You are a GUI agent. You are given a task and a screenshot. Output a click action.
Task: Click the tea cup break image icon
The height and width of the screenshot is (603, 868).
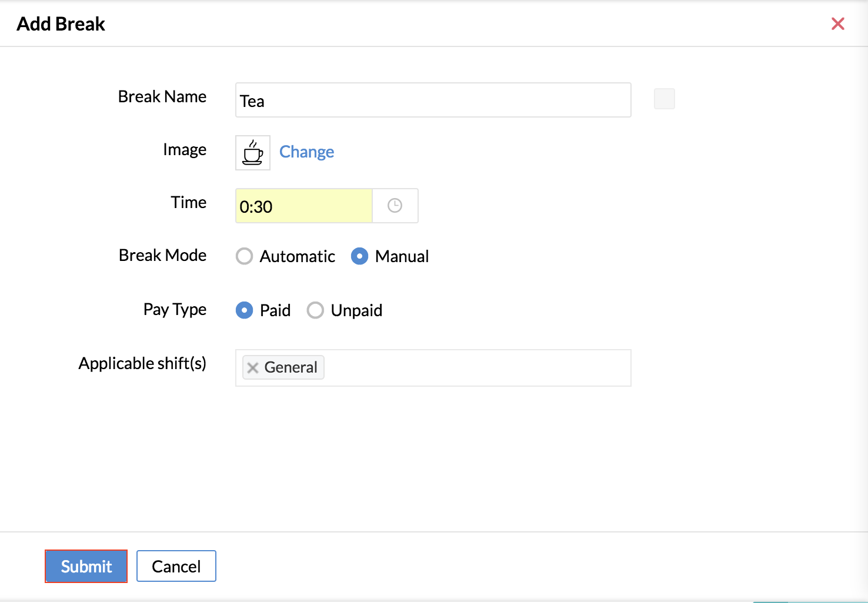[252, 153]
